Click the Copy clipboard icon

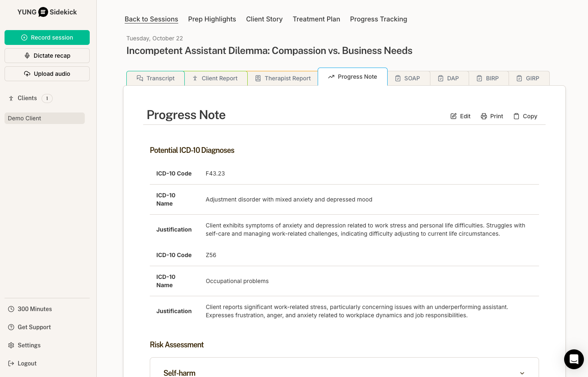[x=516, y=116]
